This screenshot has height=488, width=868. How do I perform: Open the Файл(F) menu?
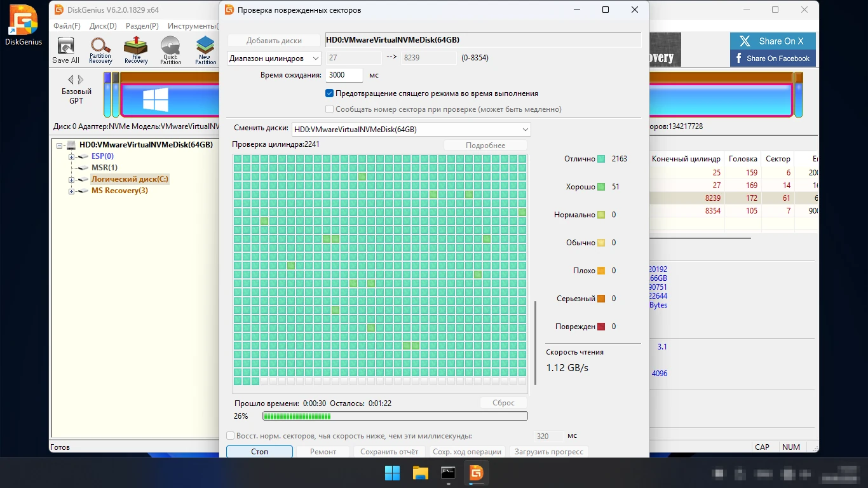tap(67, 26)
